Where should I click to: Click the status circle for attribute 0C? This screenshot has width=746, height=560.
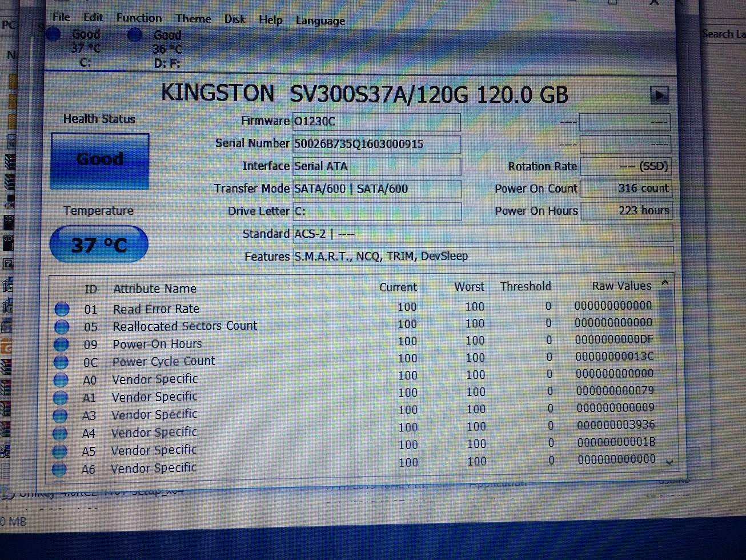[61, 363]
